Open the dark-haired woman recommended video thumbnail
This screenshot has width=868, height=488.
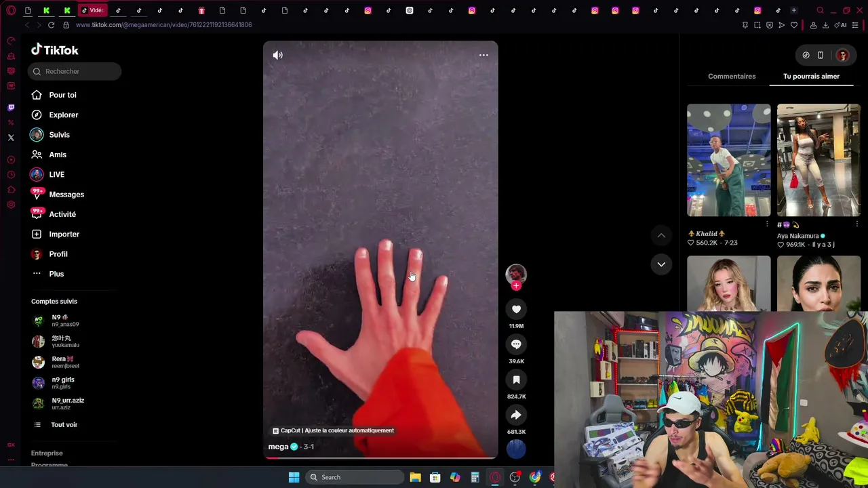818,283
